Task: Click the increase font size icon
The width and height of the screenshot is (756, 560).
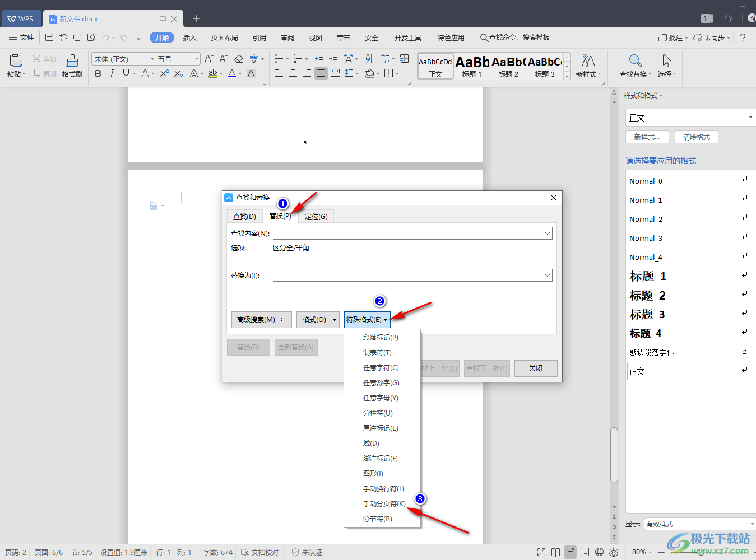Action: (x=208, y=59)
